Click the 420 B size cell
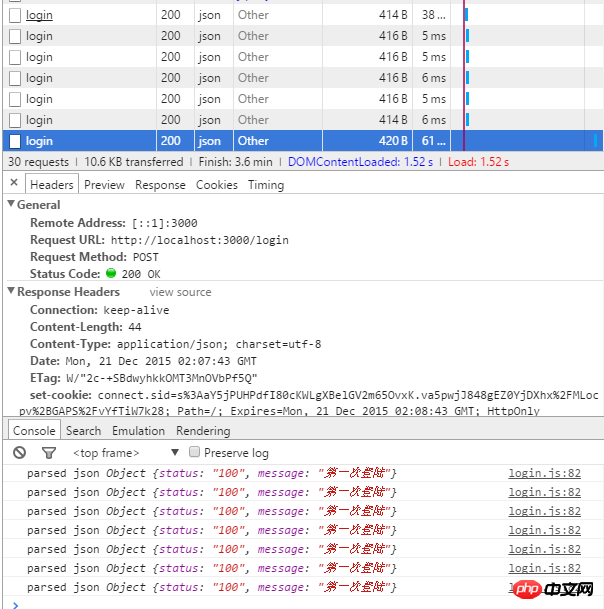 (367, 141)
